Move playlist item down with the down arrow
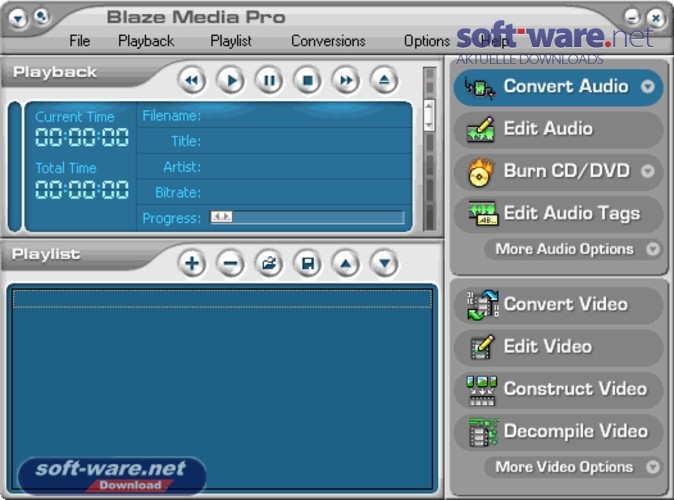 [384, 263]
